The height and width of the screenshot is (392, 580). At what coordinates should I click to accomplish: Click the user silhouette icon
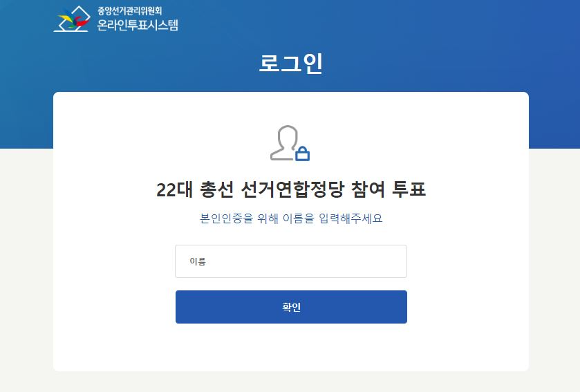pos(285,142)
